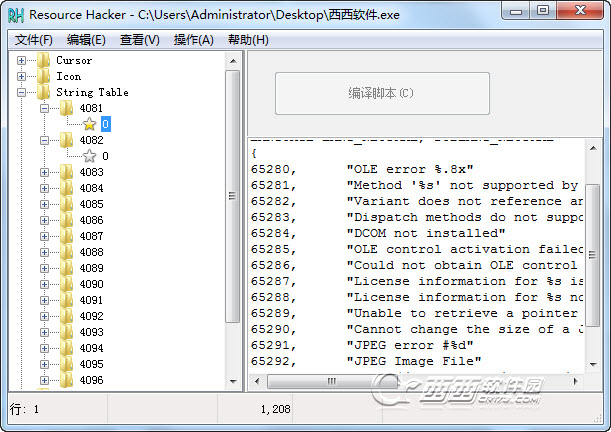Collapse the 4081 tree node
The image size is (611, 432).
pyautogui.click(x=44, y=108)
